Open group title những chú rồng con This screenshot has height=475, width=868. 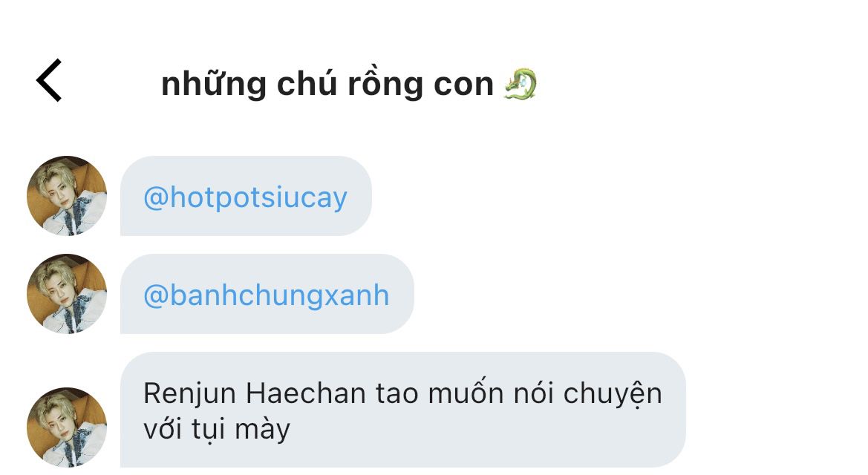point(349,84)
